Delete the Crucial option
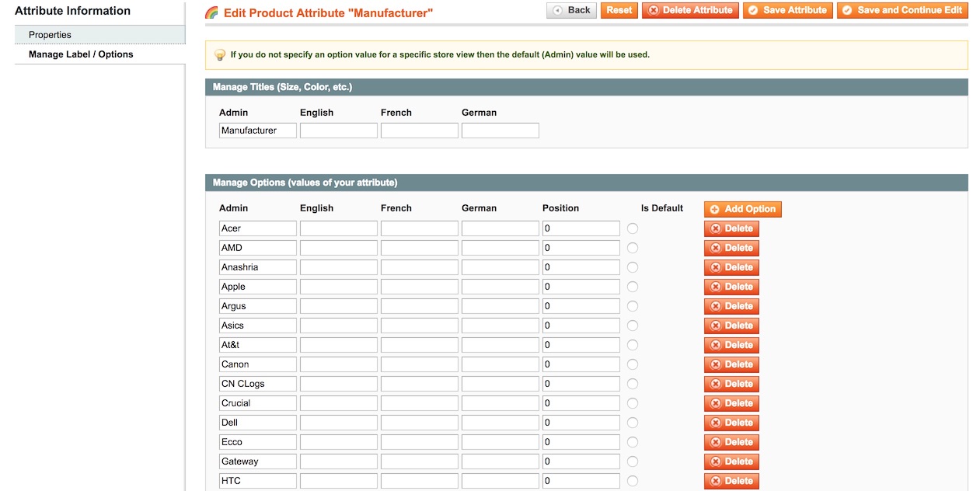Viewport: 980px width, 491px height. coord(731,403)
